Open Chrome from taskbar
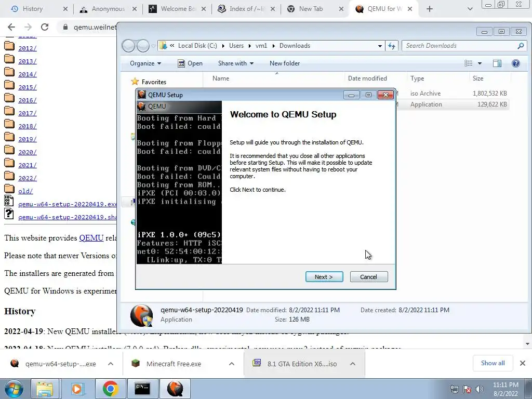The image size is (532, 399). [x=110, y=389]
